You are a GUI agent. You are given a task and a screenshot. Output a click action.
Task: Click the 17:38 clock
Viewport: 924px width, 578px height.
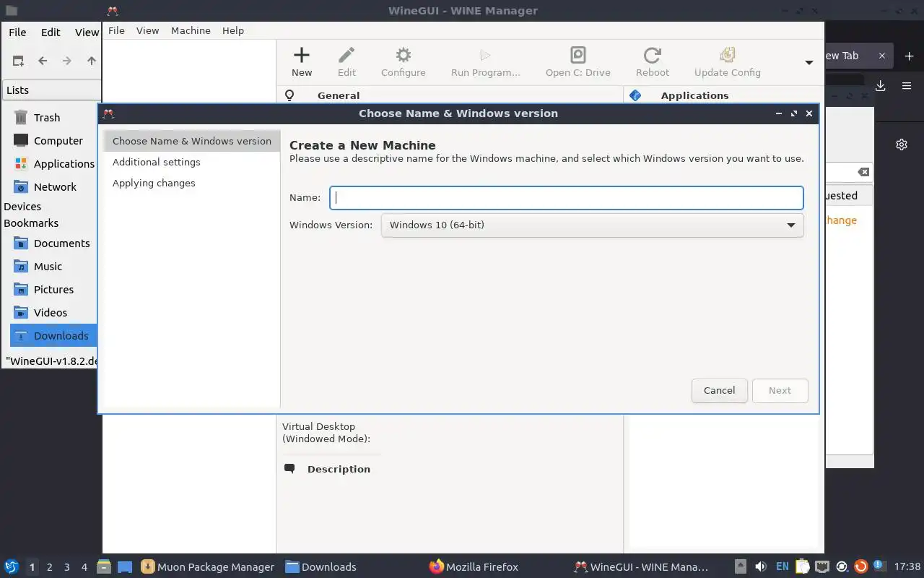(907, 567)
